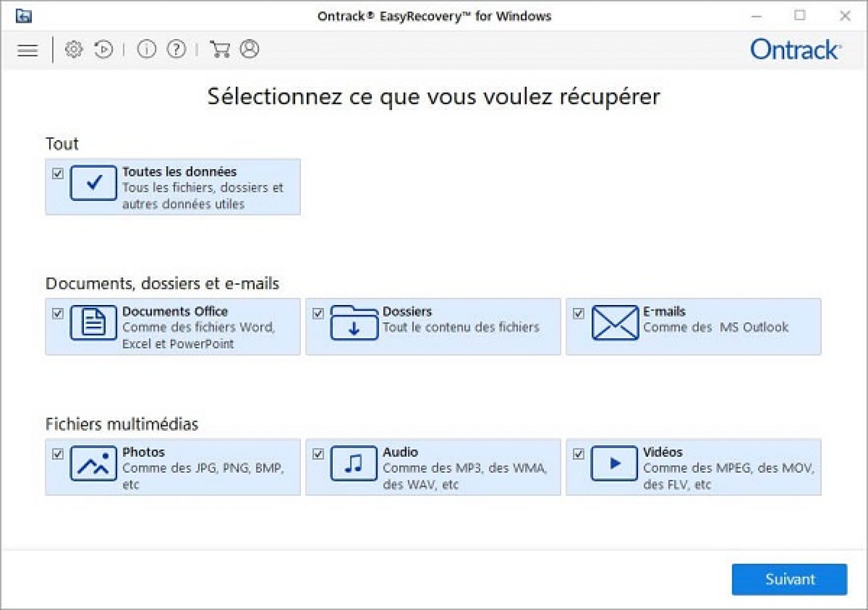Click the resume recovery clock icon

click(103, 50)
